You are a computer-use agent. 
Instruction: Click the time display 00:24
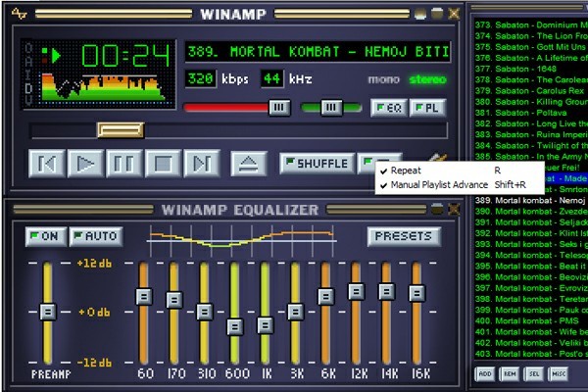tap(125, 55)
